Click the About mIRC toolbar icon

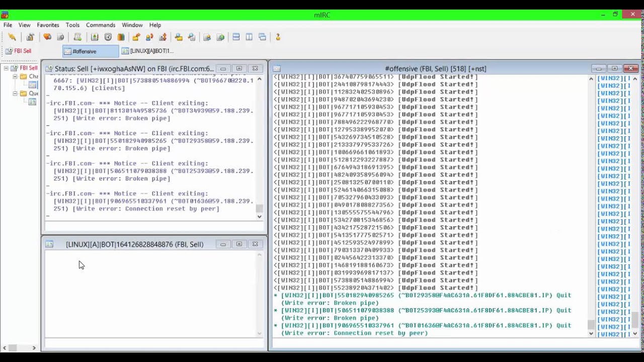pyautogui.click(x=278, y=37)
